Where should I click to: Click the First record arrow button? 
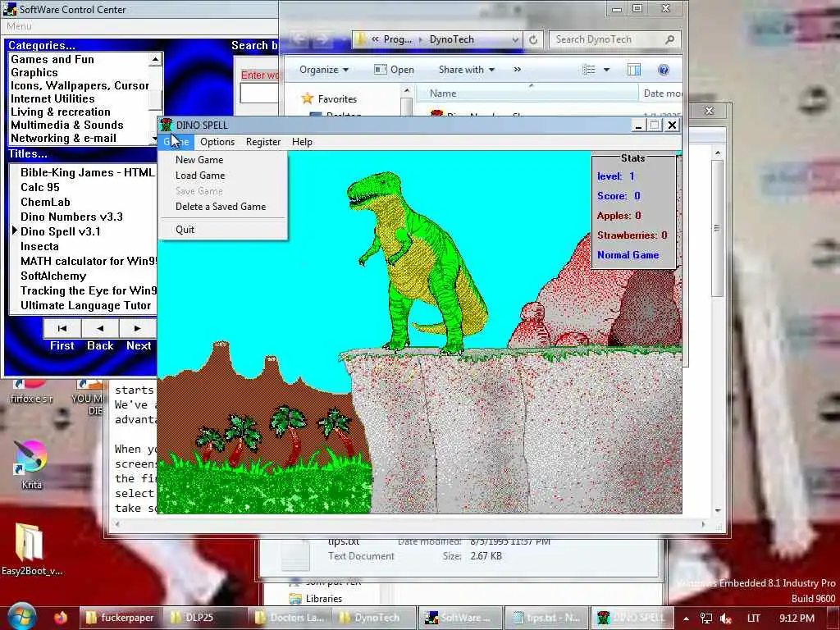tap(62, 328)
